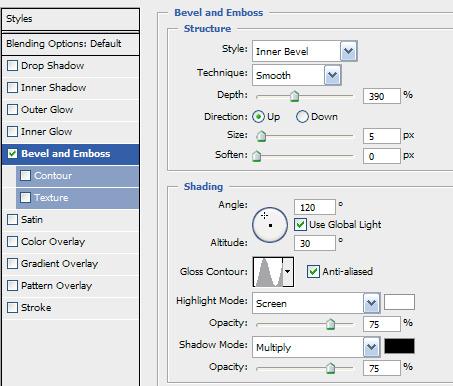Open the Texture sub-item settings
Viewport: 453px width, 386px height.
pos(77,198)
